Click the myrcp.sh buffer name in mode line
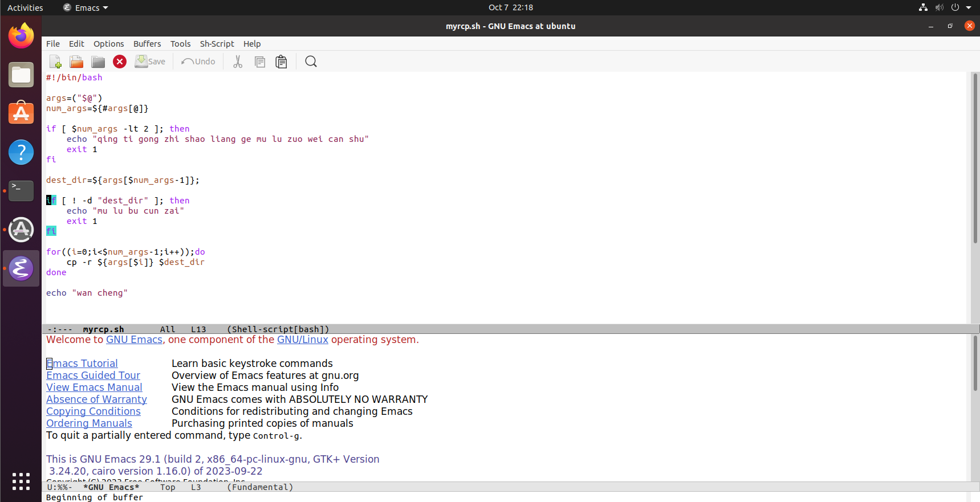This screenshot has width=980, height=502. [x=103, y=329]
